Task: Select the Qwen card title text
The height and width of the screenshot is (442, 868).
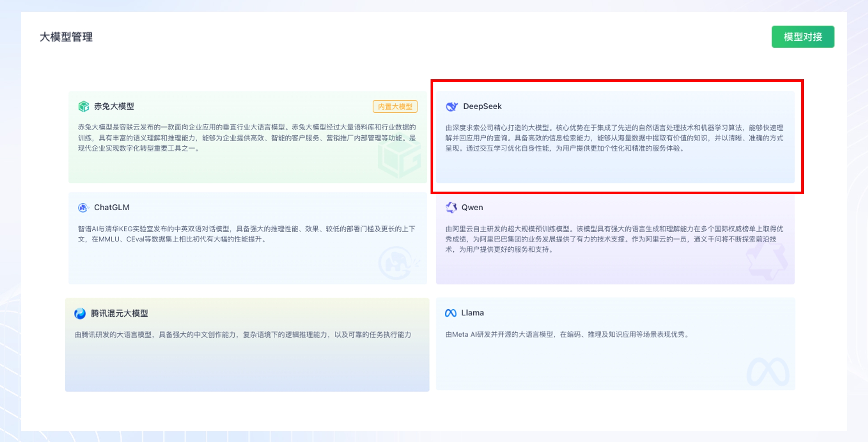Action: click(x=472, y=207)
